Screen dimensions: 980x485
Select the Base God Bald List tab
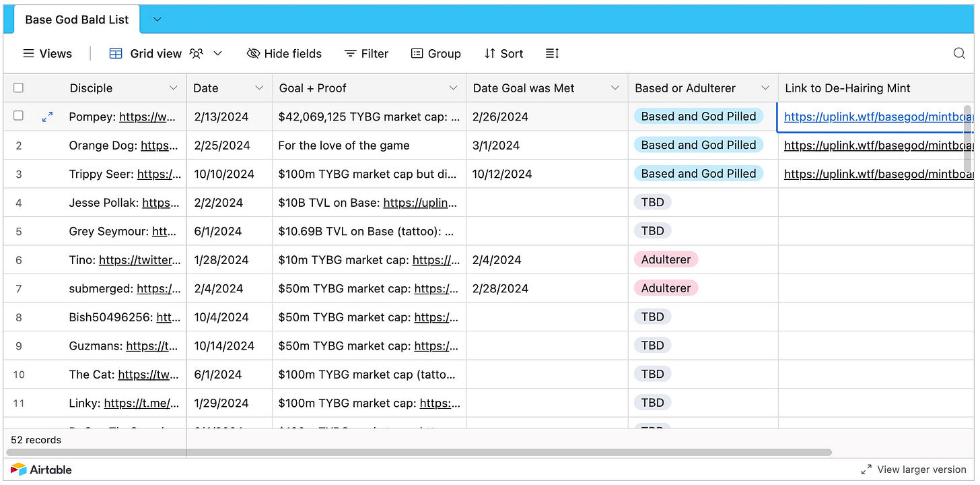(77, 20)
